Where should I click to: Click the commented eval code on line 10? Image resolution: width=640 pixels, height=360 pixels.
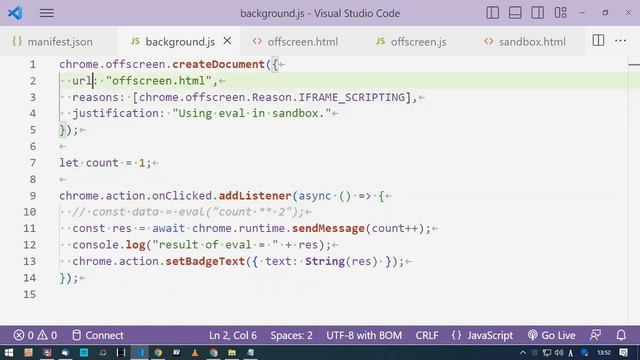click(188, 212)
